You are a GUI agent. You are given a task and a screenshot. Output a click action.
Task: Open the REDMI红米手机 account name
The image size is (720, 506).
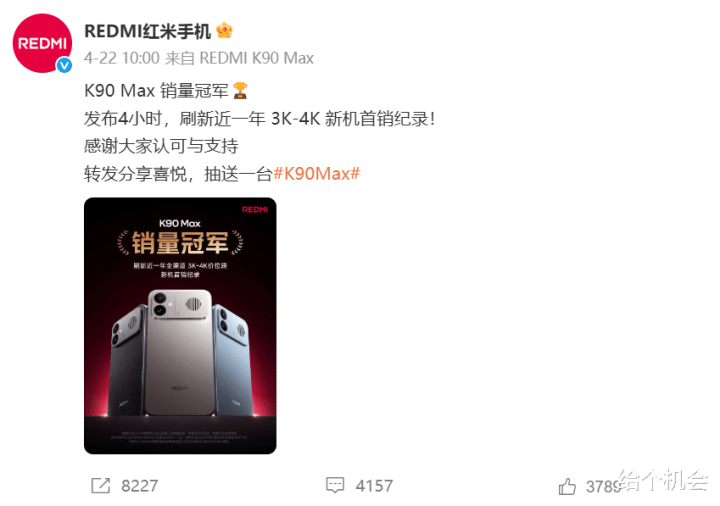pos(147,31)
